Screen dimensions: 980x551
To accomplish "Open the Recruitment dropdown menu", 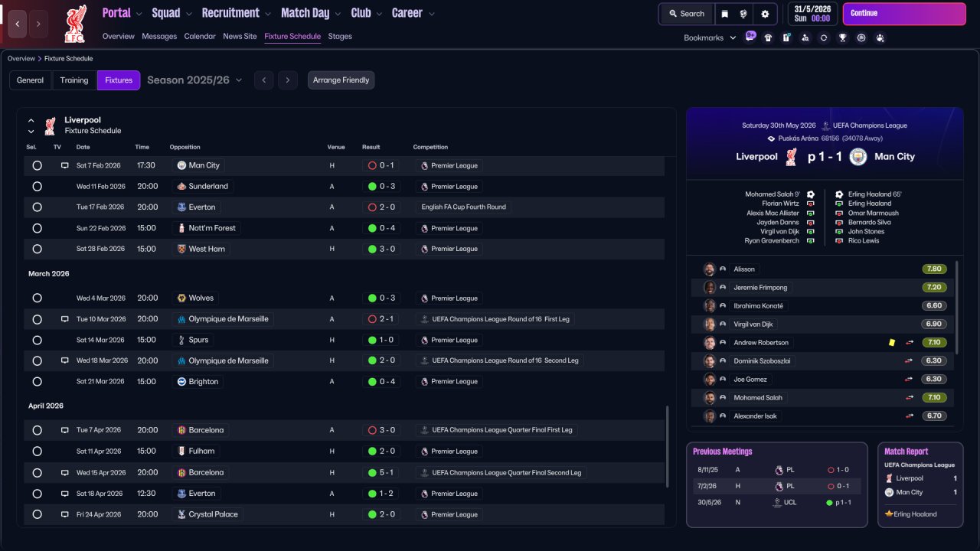I will pyautogui.click(x=237, y=13).
